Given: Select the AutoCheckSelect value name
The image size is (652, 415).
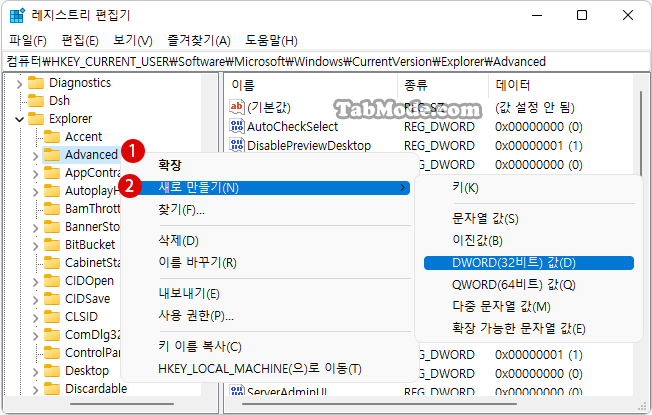Looking at the screenshot, I should [293, 126].
